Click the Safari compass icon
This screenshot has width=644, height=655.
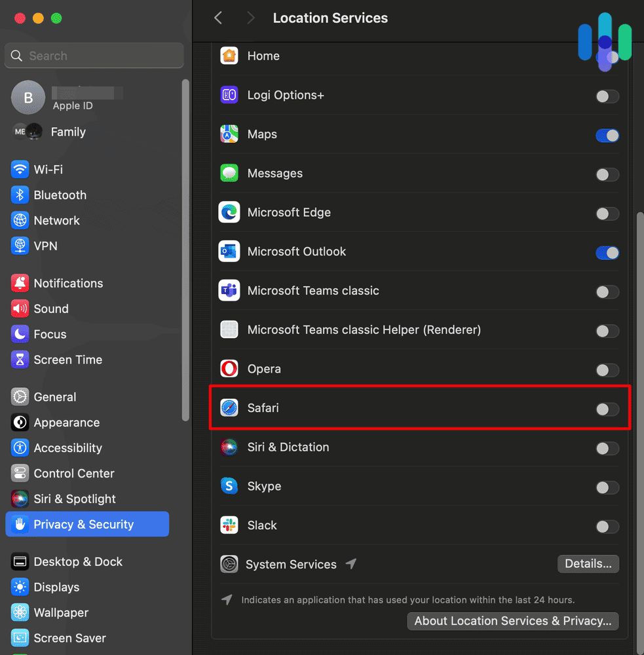tap(229, 408)
